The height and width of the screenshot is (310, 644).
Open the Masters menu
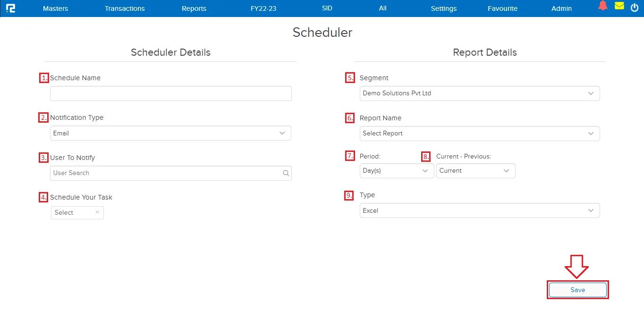click(x=55, y=8)
